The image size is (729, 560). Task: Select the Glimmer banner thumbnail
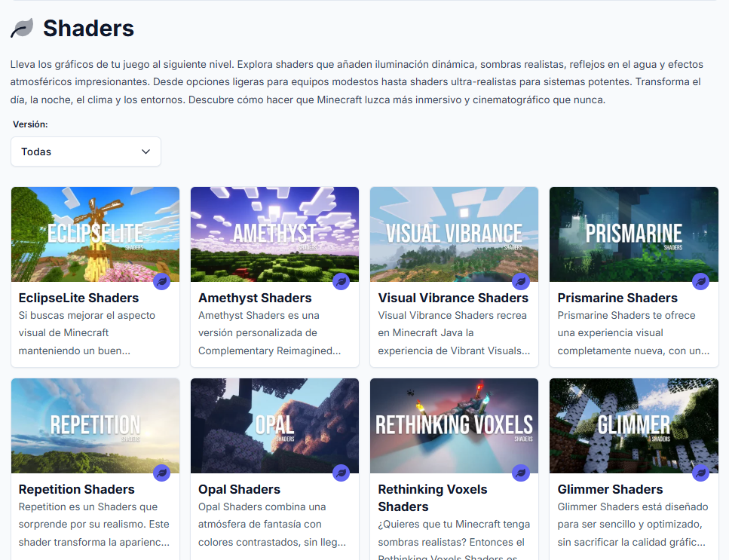pyautogui.click(x=634, y=426)
